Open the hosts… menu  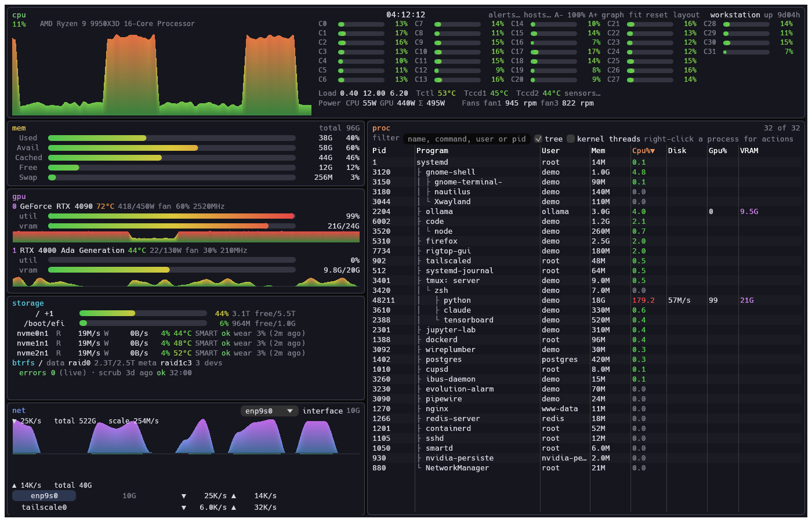click(x=538, y=15)
